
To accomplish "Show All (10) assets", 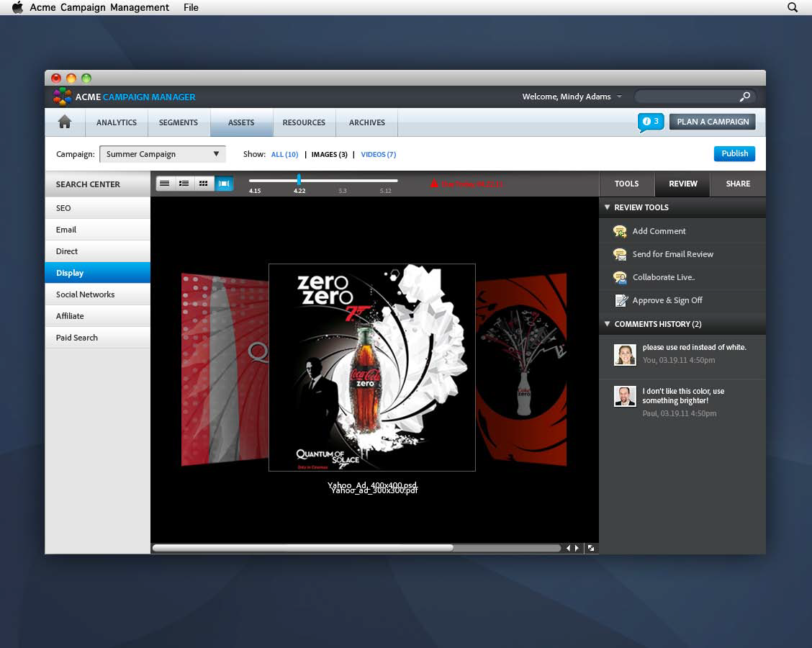I will (x=284, y=154).
